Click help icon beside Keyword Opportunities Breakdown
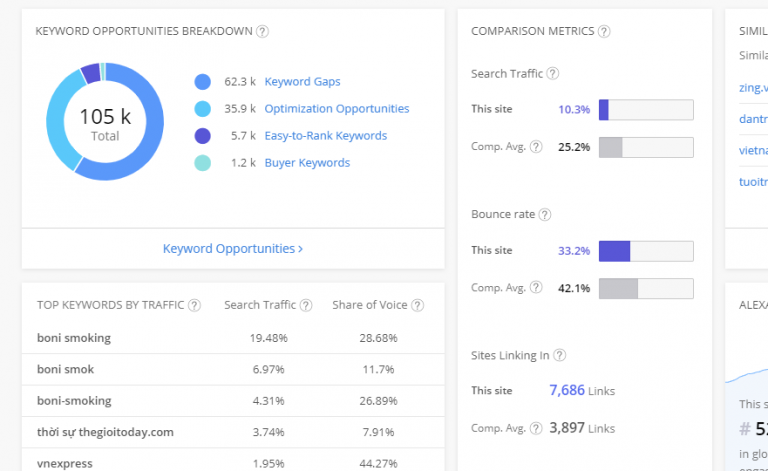 click(x=263, y=31)
